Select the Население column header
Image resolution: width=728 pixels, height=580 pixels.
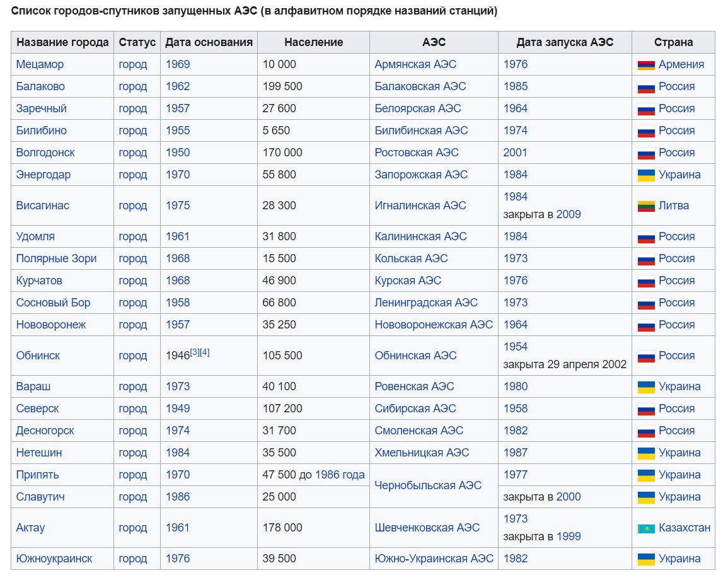pyautogui.click(x=313, y=42)
